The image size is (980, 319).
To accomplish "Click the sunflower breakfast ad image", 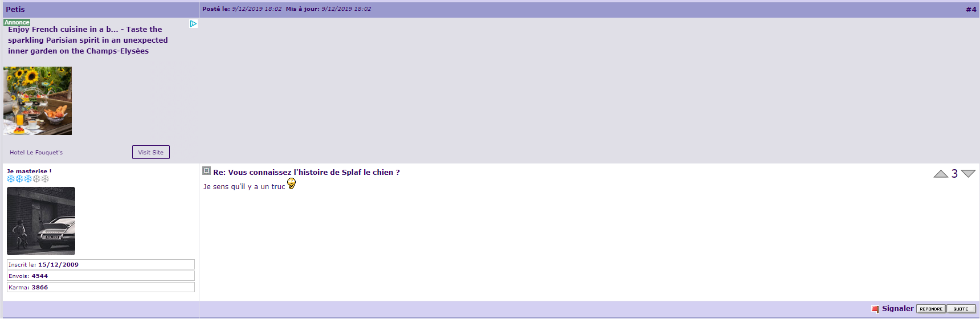I will tap(38, 101).
